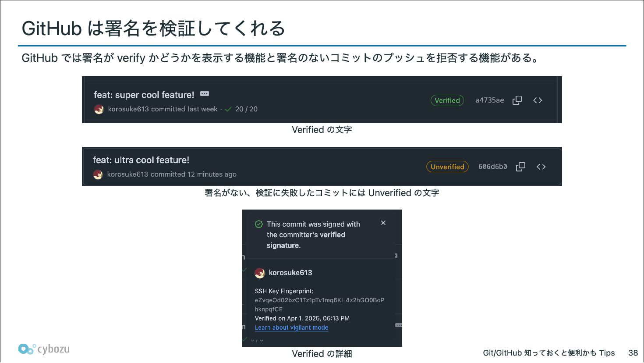Screen dimensions: 644x363
Task: Open korosuke613 profile in signature popup
Action: pos(290,273)
